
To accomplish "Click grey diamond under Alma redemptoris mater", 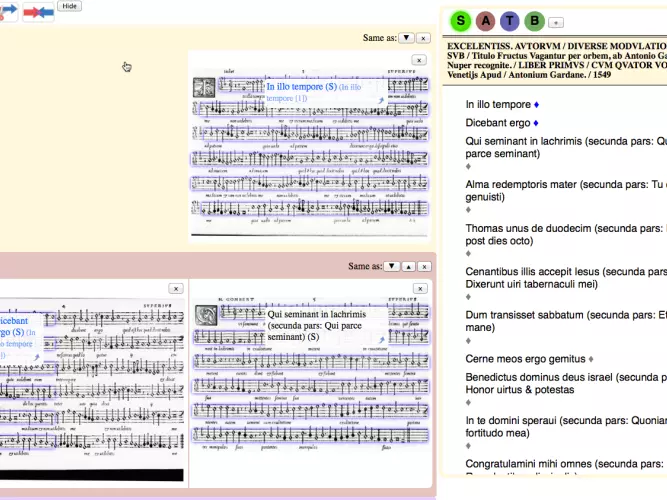I will (468, 210).
